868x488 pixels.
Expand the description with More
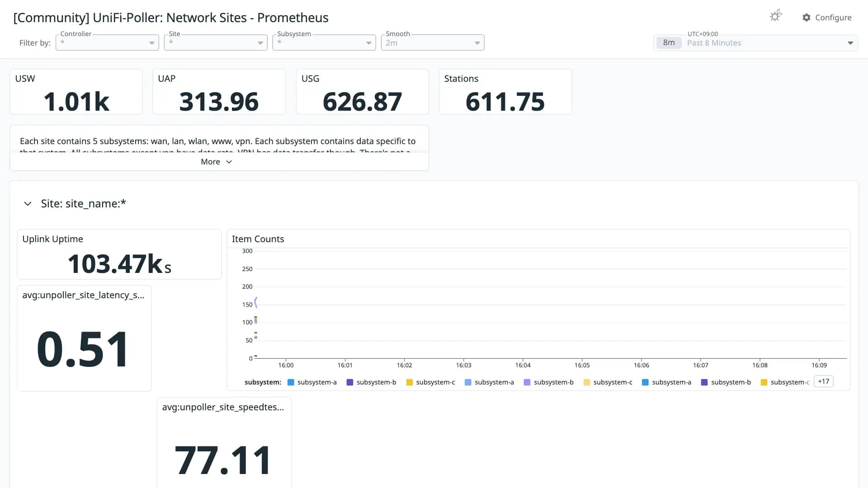[x=217, y=162]
